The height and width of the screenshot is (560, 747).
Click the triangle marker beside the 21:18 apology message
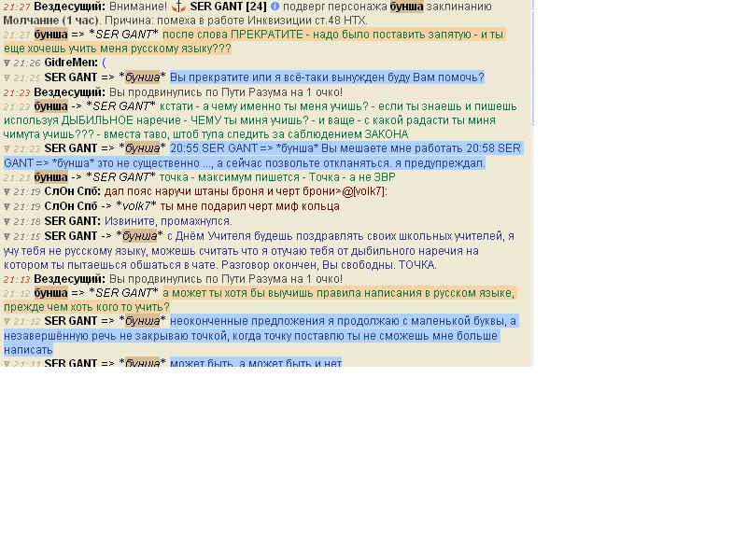point(7,222)
